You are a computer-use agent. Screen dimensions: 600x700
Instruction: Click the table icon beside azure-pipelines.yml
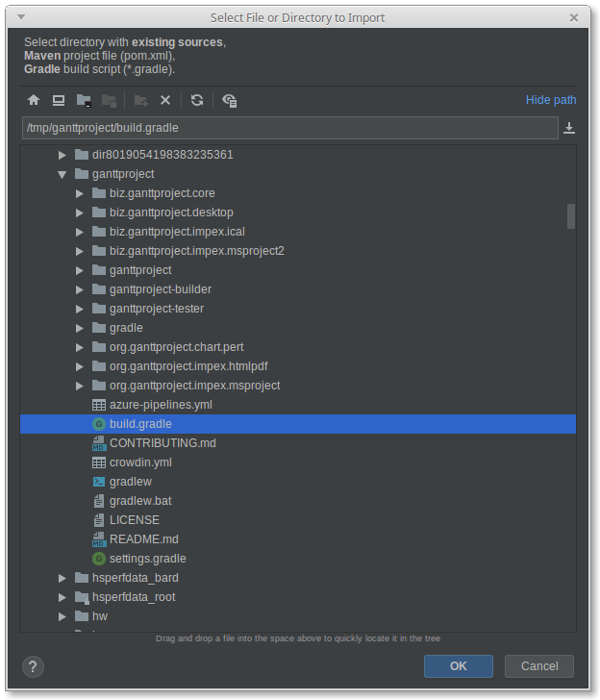click(x=99, y=405)
